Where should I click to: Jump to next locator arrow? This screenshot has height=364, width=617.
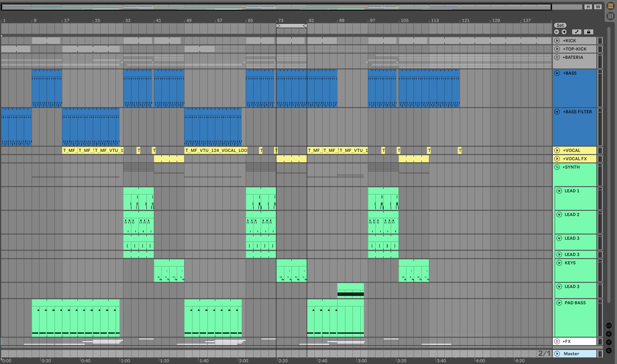564,32
